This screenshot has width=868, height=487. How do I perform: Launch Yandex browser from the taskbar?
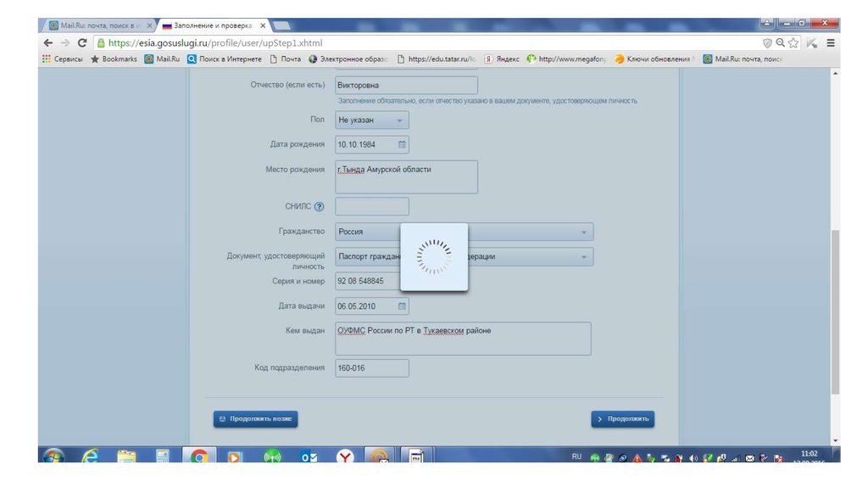coord(345,457)
